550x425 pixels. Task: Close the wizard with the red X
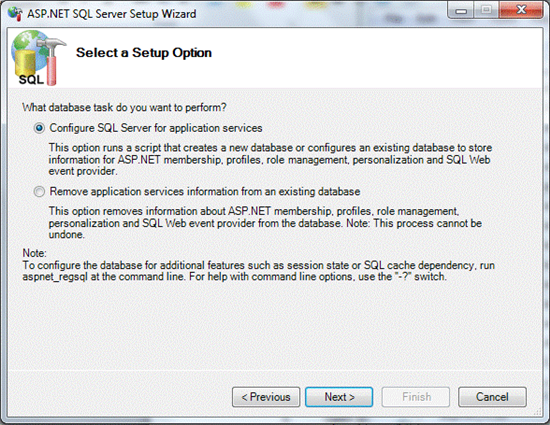(x=521, y=10)
